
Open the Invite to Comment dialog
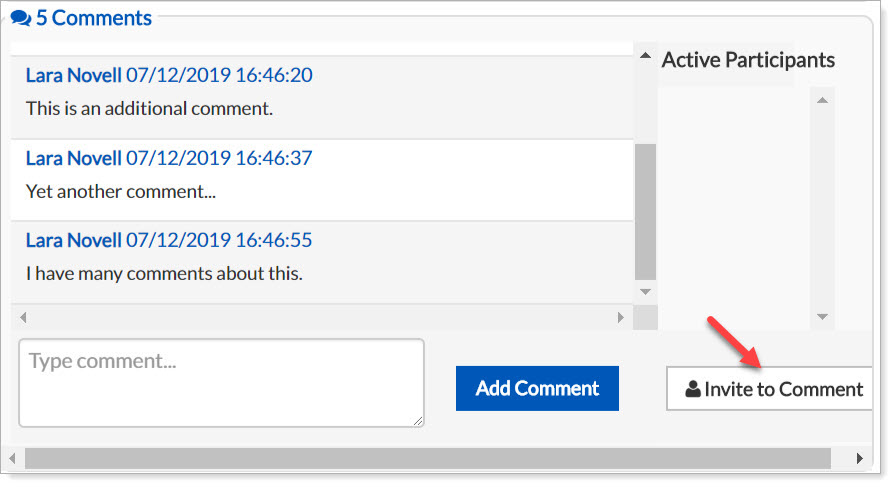(770, 389)
